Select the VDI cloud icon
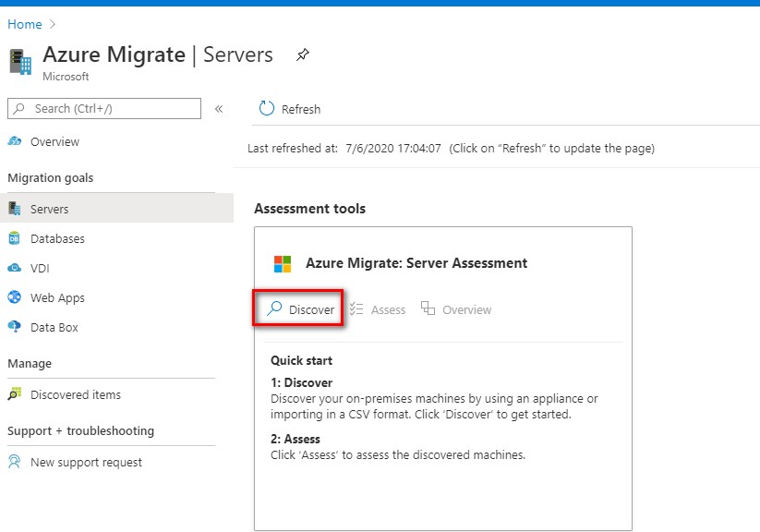This screenshot has height=532, width=760. [15, 268]
